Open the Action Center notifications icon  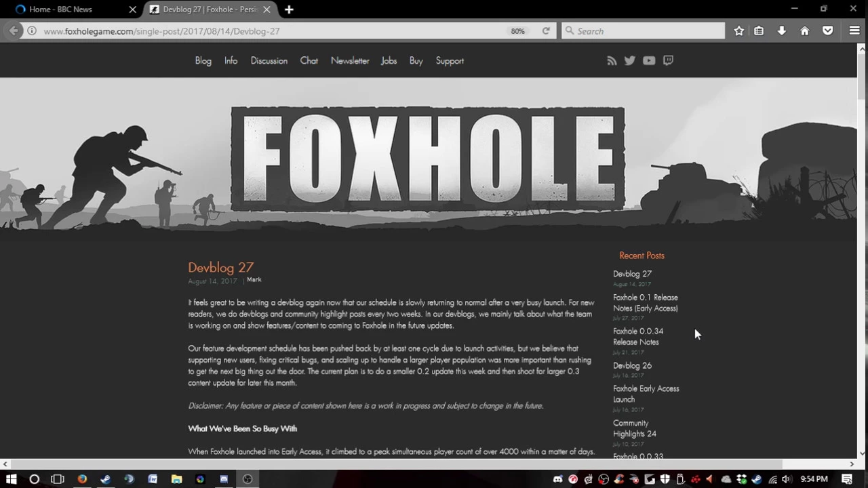[847, 479]
